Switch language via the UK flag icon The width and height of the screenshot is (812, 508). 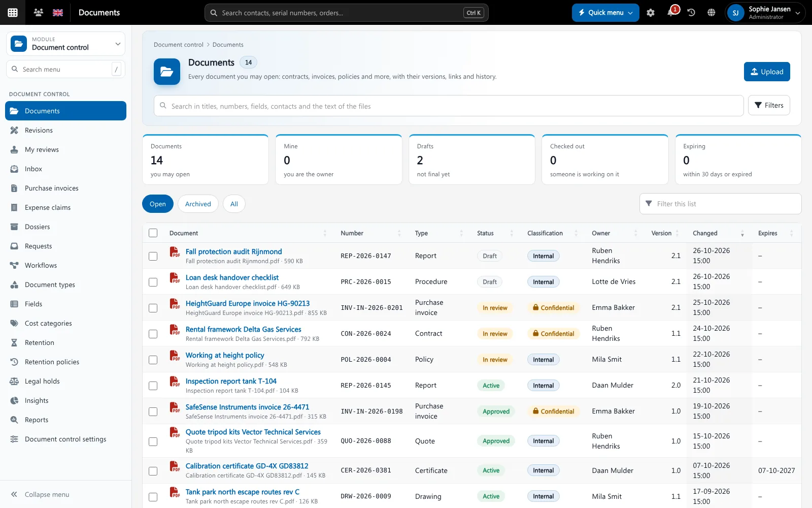click(x=58, y=13)
